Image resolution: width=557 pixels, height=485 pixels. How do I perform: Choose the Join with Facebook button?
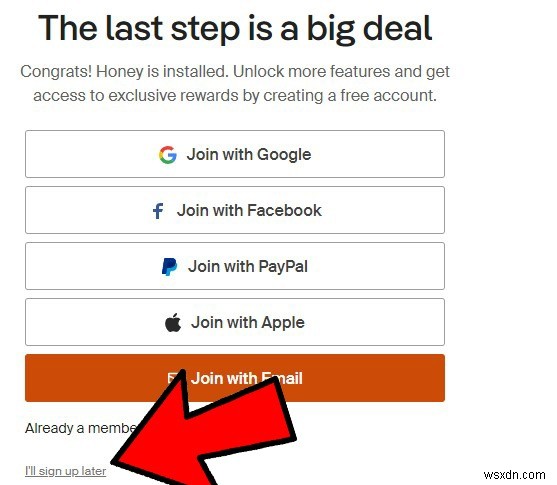(x=235, y=210)
